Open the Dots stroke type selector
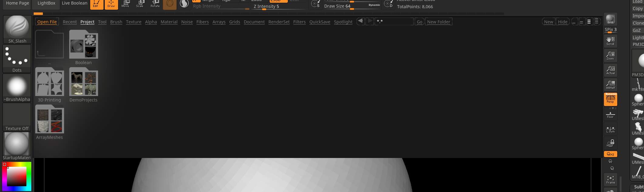Screen dimensions: 644x192 click(x=17, y=59)
